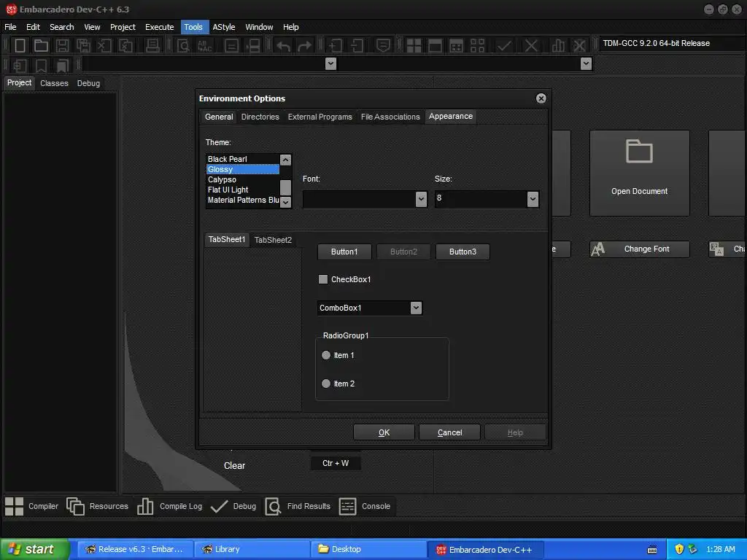Viewport: 747px width, 560px height.
Task: Close the Environment Options dialog
Action: pyautogui.click(x=541, y=98)
